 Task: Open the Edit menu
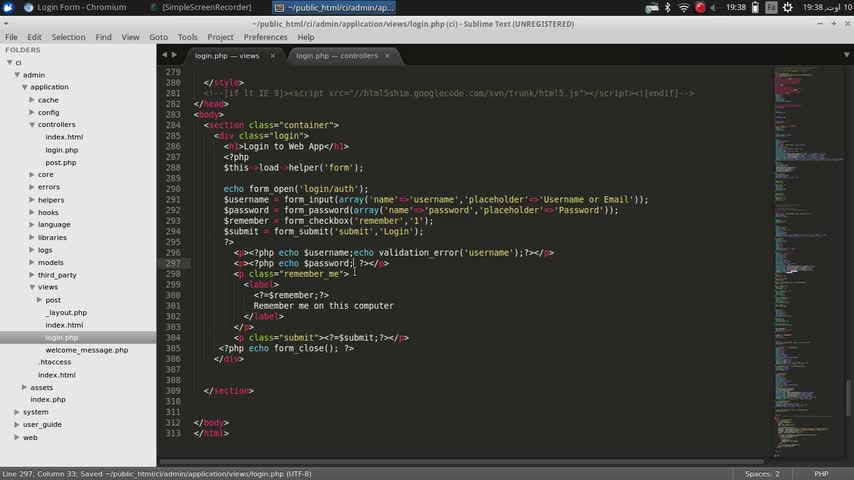click(34, 37)
